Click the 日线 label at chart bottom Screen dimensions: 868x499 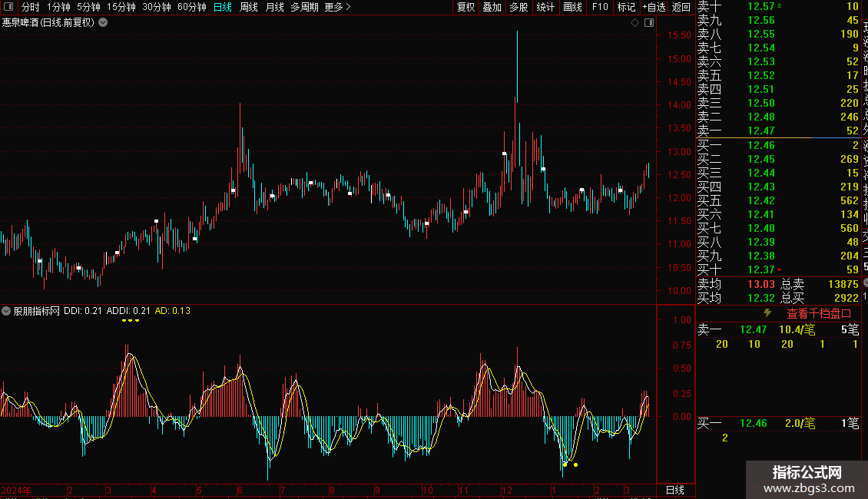(x=674, y=490)
